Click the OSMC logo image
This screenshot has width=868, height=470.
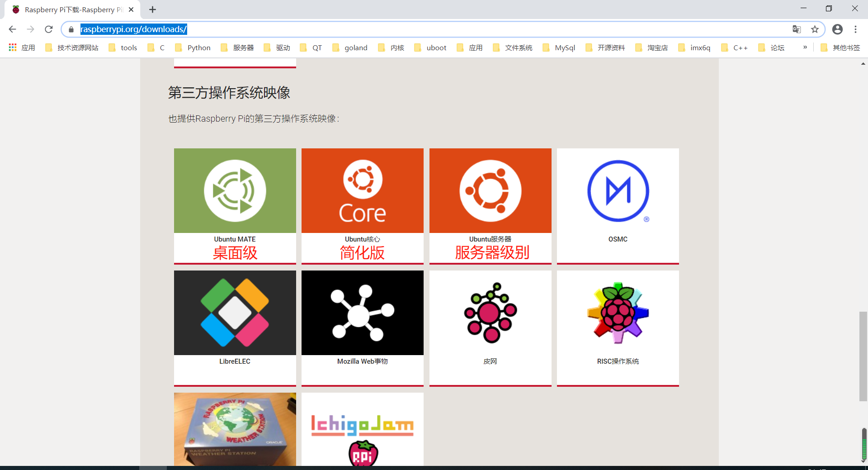point(618,190)
